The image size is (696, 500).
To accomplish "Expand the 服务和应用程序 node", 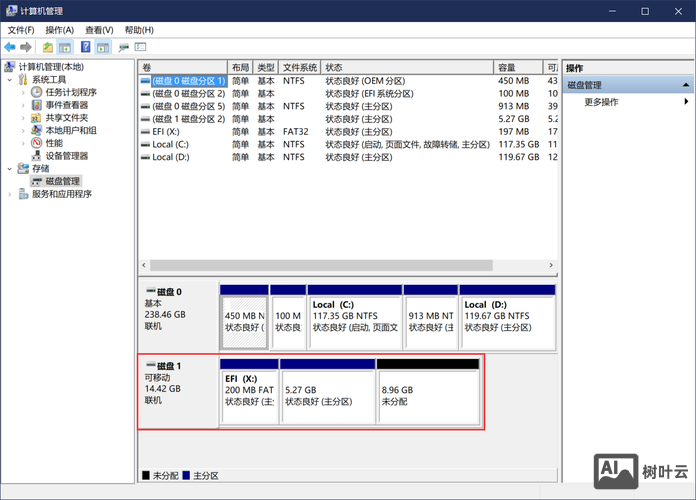I will point(11,194).
